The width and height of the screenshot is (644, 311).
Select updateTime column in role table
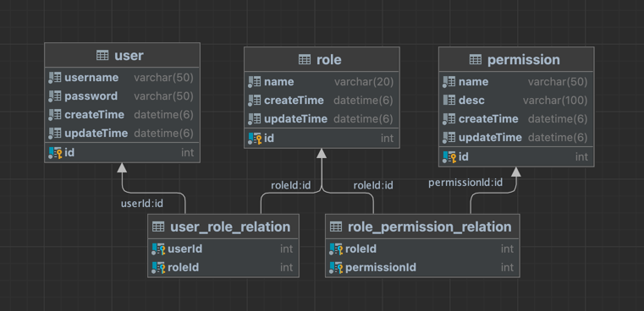tap(322, 119)
